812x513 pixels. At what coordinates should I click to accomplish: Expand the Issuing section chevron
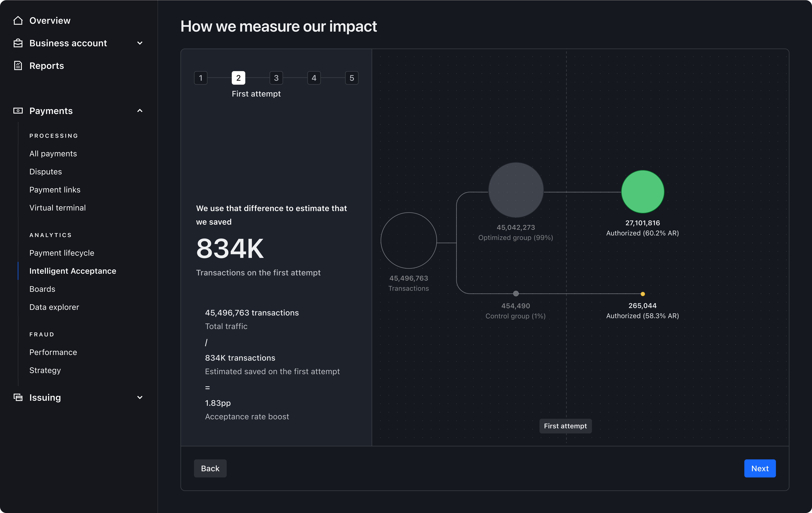[x=140, y=397]
